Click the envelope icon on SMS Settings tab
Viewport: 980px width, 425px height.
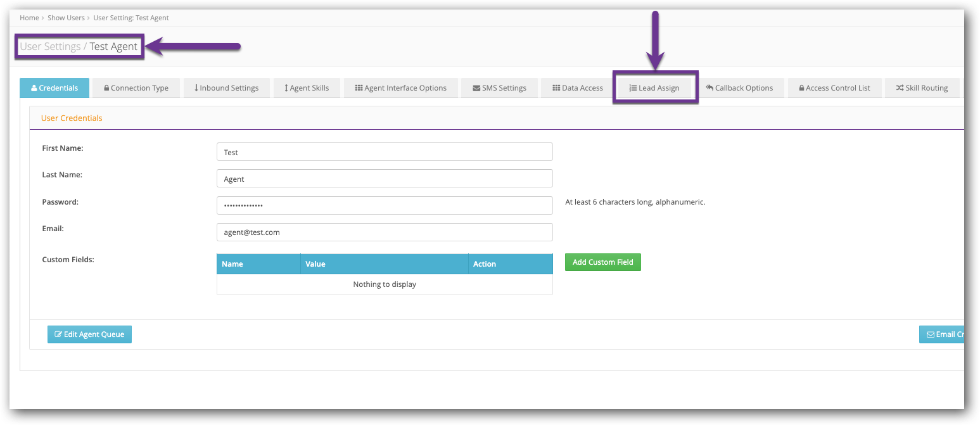(476, 87)
